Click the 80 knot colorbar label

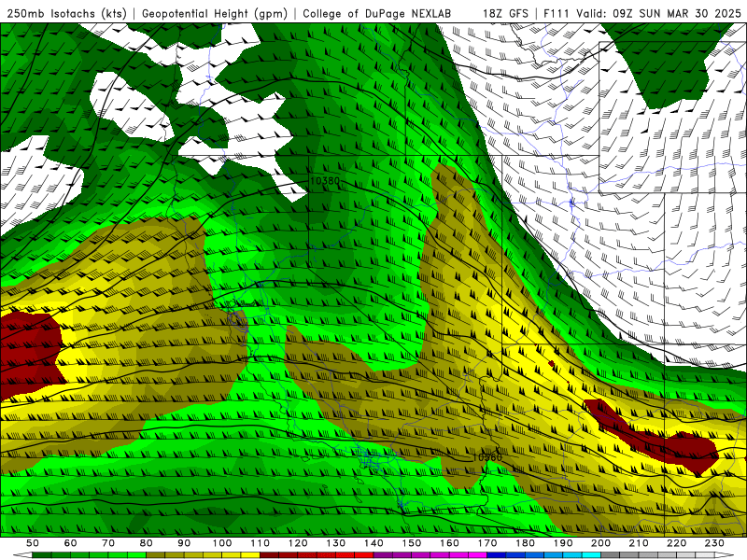tap(147, 543)
